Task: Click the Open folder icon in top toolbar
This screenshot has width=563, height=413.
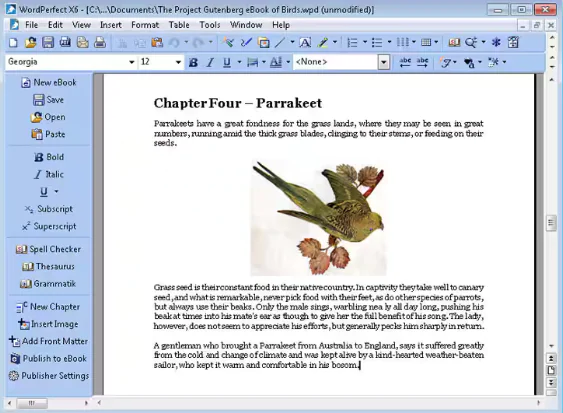Action: (x=31, y=42)
